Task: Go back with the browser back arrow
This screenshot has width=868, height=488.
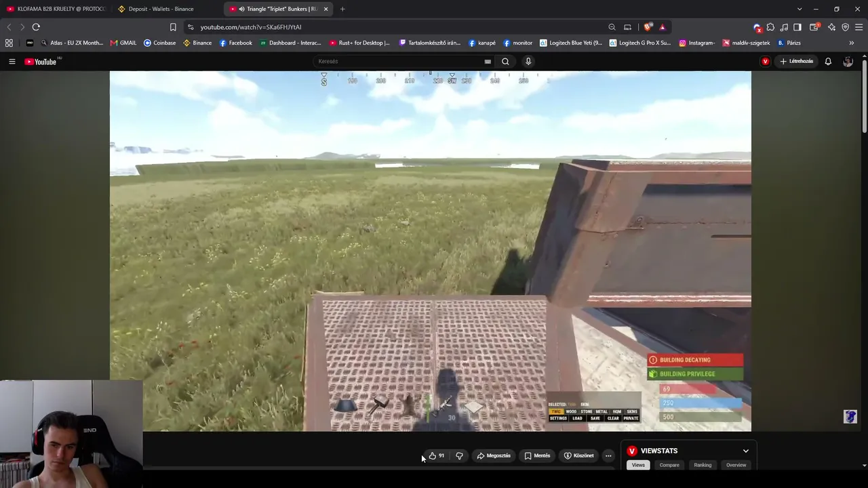Action: [9, 27]
